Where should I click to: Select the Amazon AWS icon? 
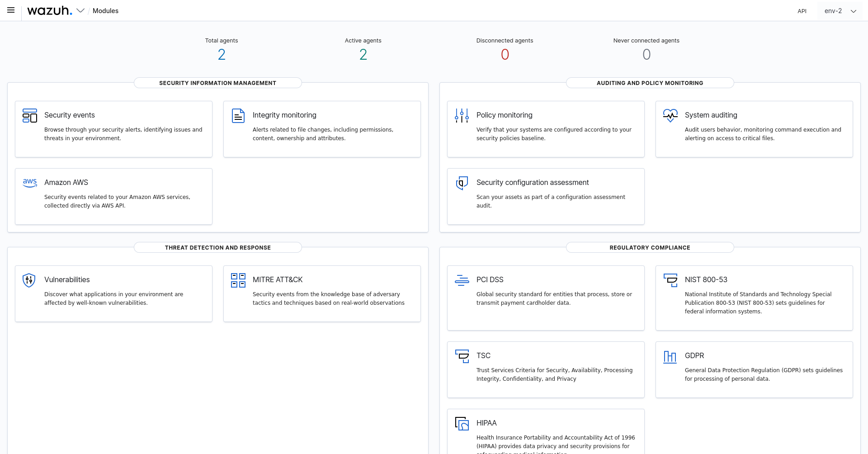29,183
